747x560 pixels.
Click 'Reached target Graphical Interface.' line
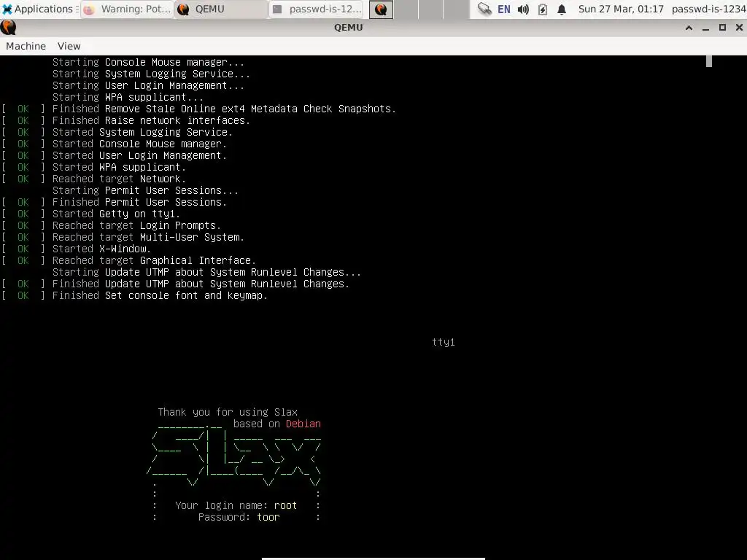click(154, 260)
